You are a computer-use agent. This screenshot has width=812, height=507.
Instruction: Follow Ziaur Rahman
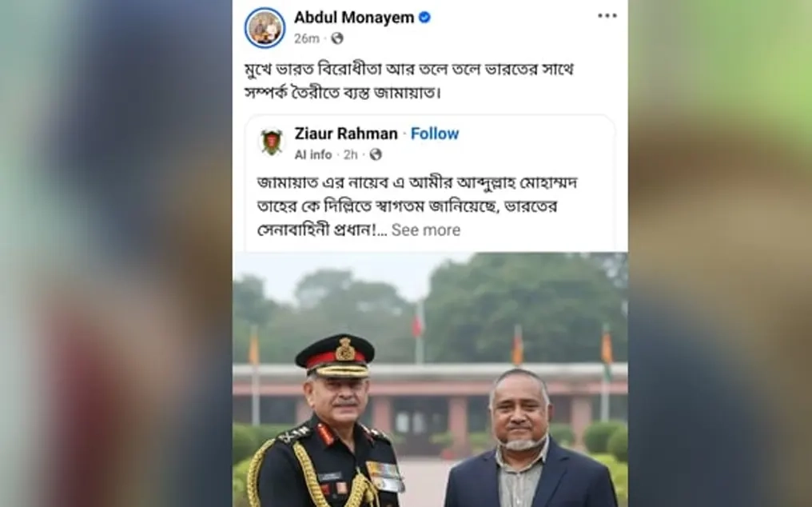(x=435, y=134)
